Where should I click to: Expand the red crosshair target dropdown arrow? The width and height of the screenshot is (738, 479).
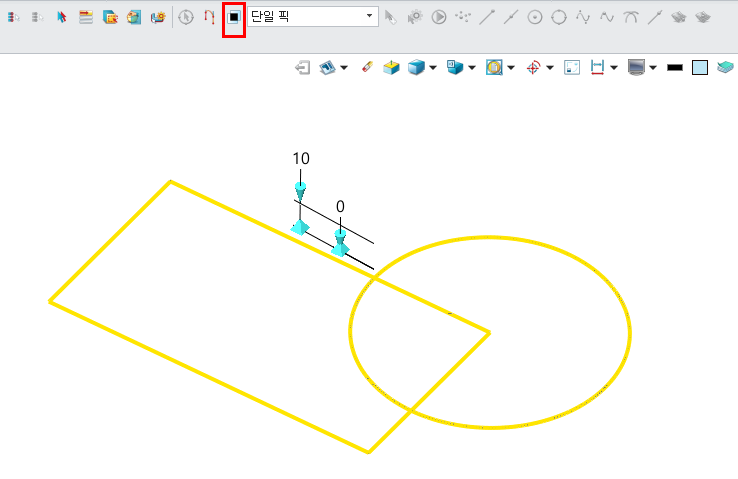(550, 68)
